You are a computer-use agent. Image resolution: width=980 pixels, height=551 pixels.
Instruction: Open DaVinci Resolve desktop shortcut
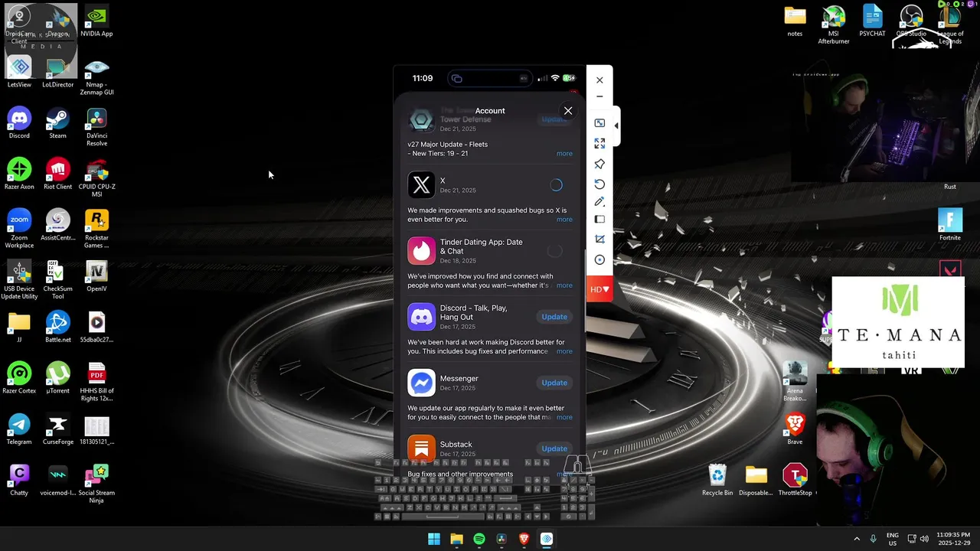96,127
